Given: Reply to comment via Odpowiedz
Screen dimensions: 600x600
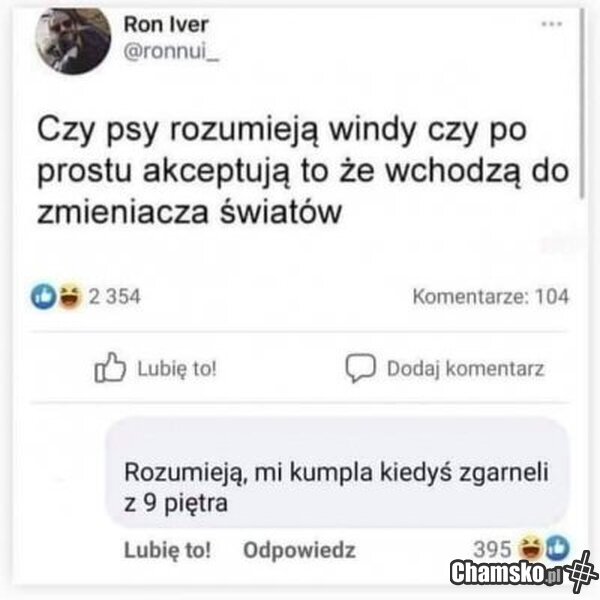Looking at the screenshot, I should click(x=300, y=550).
